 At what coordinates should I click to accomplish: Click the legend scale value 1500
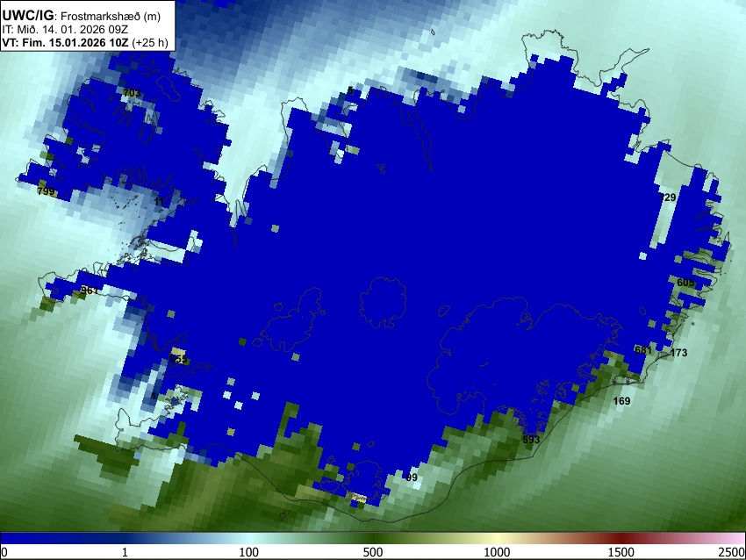click(x=621, y=552)
